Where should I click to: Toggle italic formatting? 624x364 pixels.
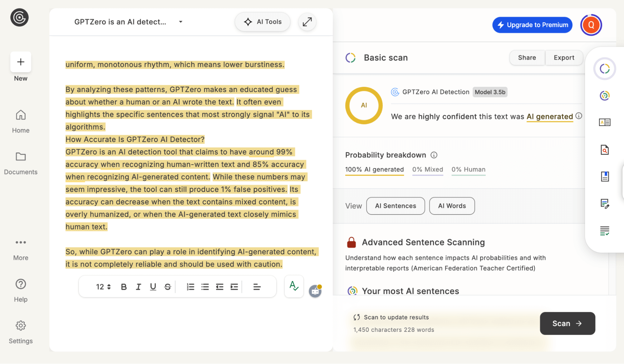click(x=138, y=287)
